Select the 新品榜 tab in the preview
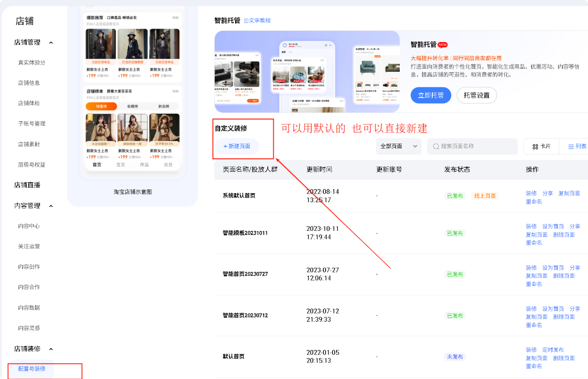Viewport: 588px width, 379px height. coord(164,106)
